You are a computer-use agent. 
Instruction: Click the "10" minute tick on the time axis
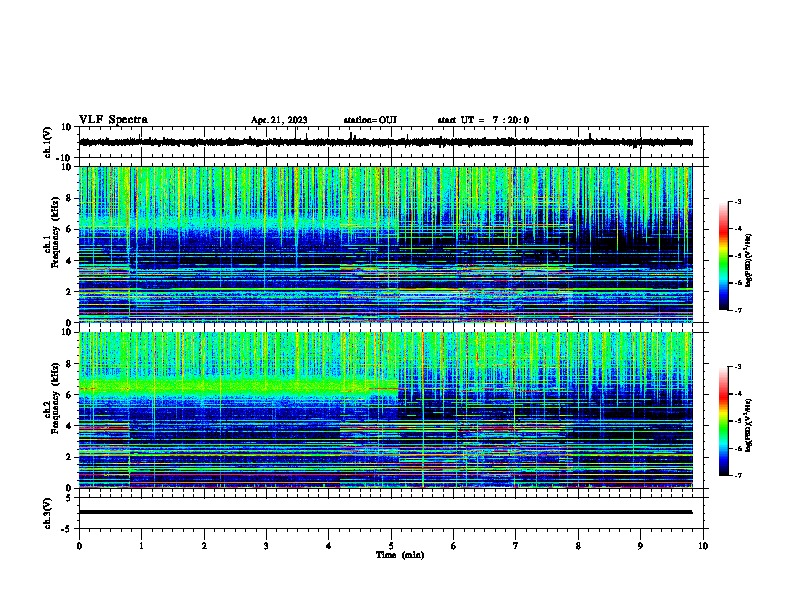pyautogui.click(x=703, y=546)
